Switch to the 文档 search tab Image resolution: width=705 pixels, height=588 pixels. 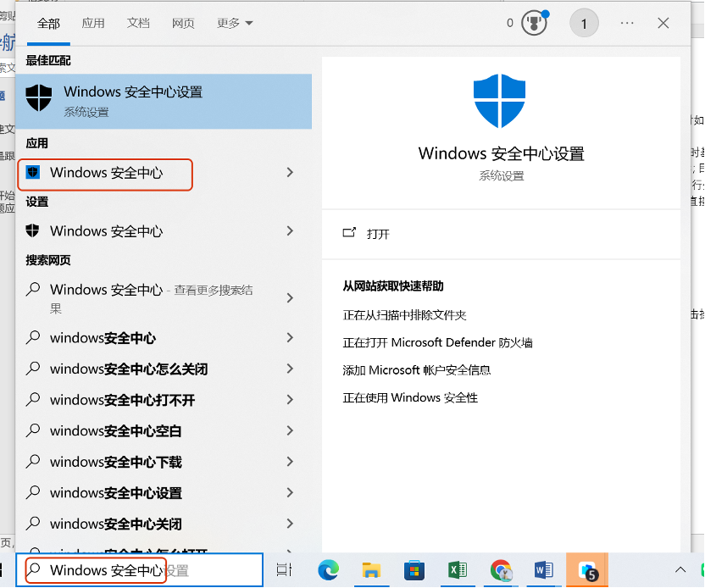point(138,24)
